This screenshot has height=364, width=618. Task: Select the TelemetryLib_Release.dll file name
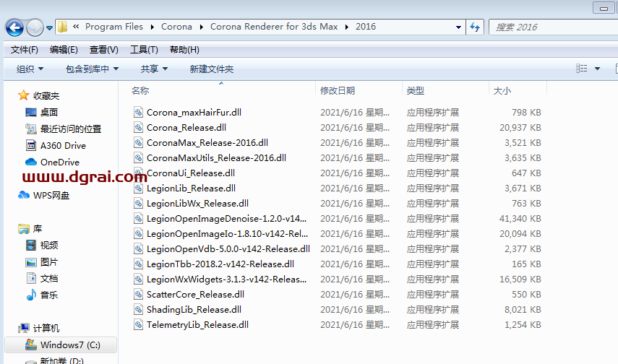coord(197,324)
